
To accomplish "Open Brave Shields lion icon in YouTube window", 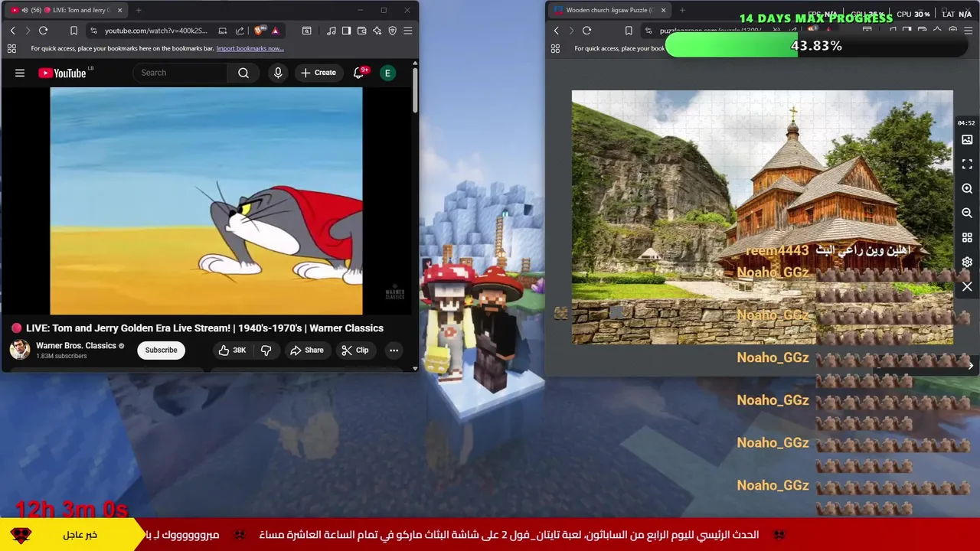I will pos(259,31).
